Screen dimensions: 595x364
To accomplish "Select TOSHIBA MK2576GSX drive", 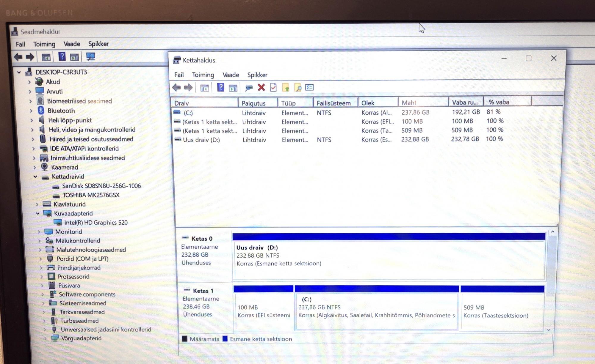I will pyautogui.click(x=91, y=195).
